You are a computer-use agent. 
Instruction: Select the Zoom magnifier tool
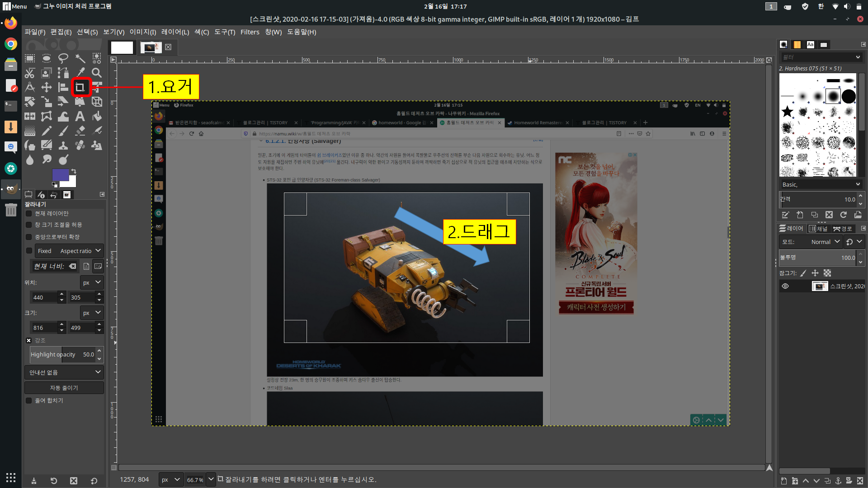click(97, 73)
